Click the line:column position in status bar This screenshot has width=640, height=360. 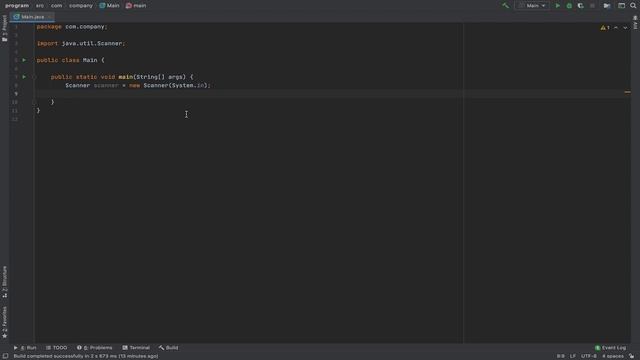[x=561, y=356]
